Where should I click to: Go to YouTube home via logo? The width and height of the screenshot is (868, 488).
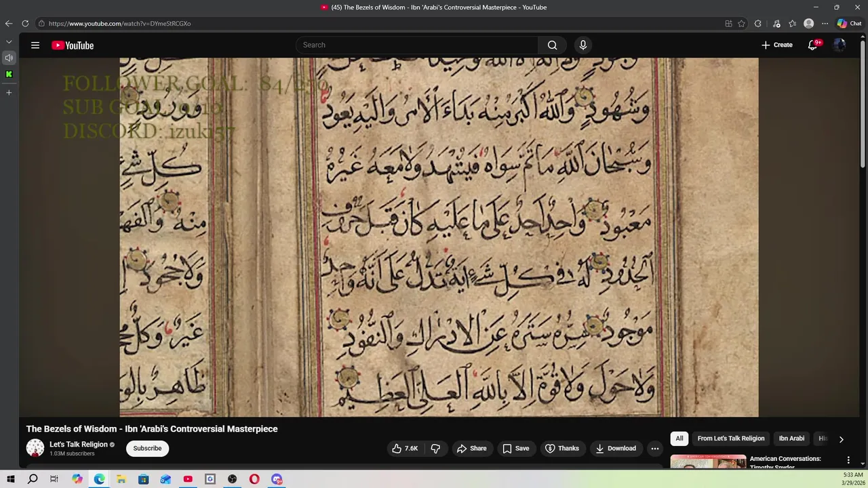click(x=73, y=45)
